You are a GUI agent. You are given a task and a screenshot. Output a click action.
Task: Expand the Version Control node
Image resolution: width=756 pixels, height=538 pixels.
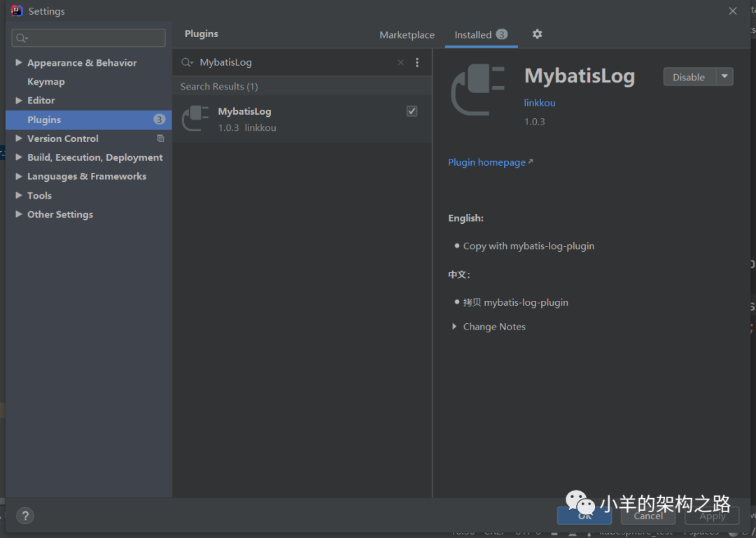pyautogui.click(x=19, y=139)
